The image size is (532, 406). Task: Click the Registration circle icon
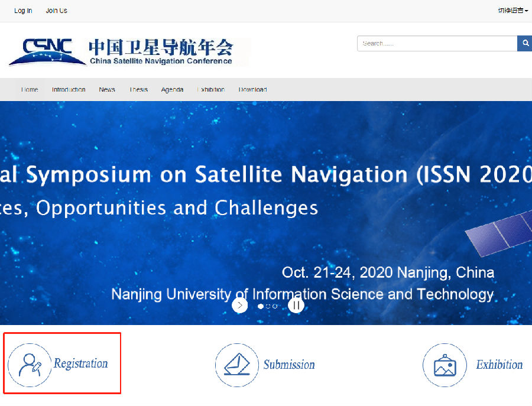point(30,365)
